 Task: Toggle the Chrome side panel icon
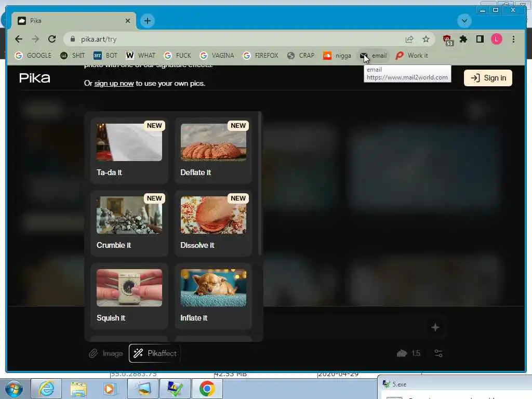click(x=480, y=39)
